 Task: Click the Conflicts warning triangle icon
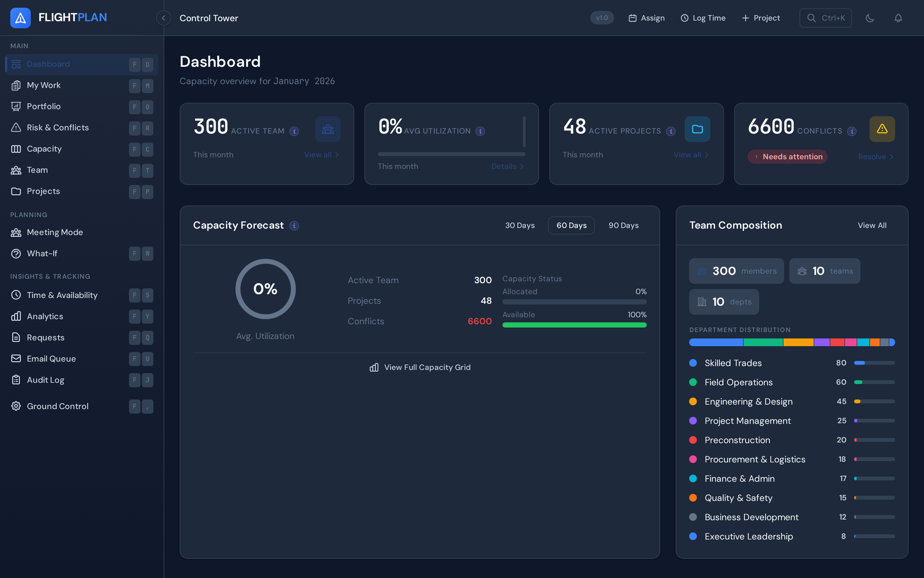pos(882,129)
